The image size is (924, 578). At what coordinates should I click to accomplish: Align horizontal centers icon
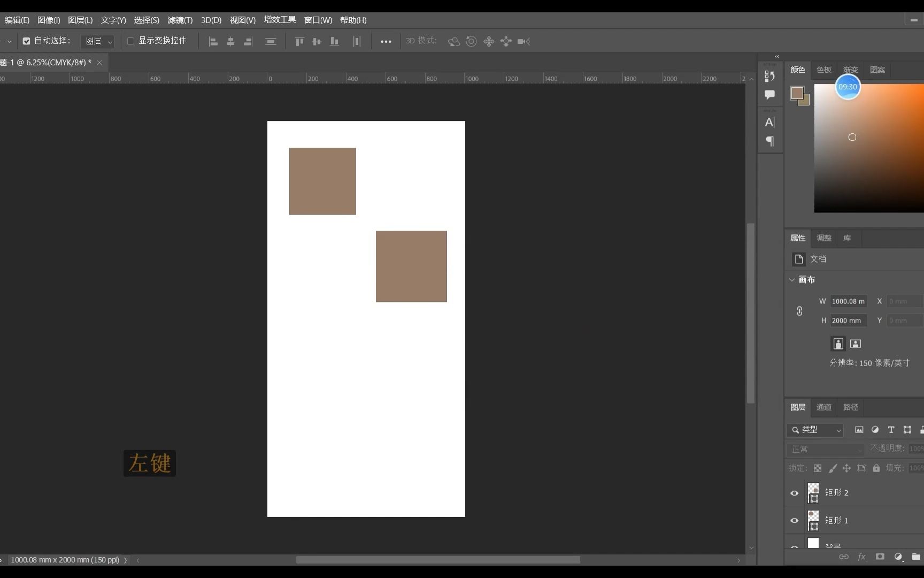[x=230, y=41]
